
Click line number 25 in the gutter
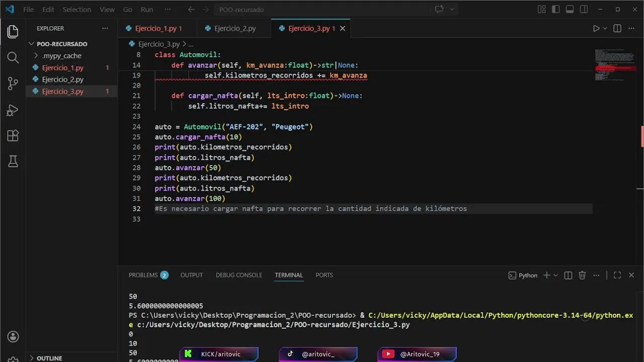[136, 137]
